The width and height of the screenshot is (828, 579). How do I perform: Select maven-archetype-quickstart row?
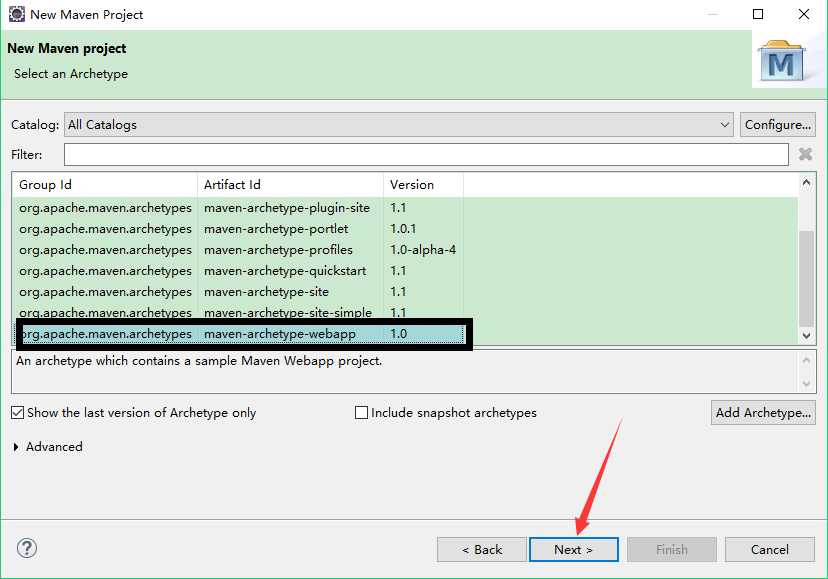coord(238,270)
